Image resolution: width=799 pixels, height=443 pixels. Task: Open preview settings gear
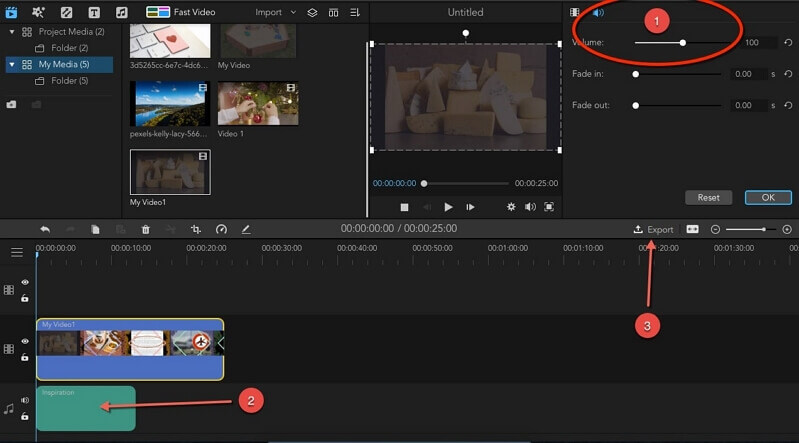point(511,207)
